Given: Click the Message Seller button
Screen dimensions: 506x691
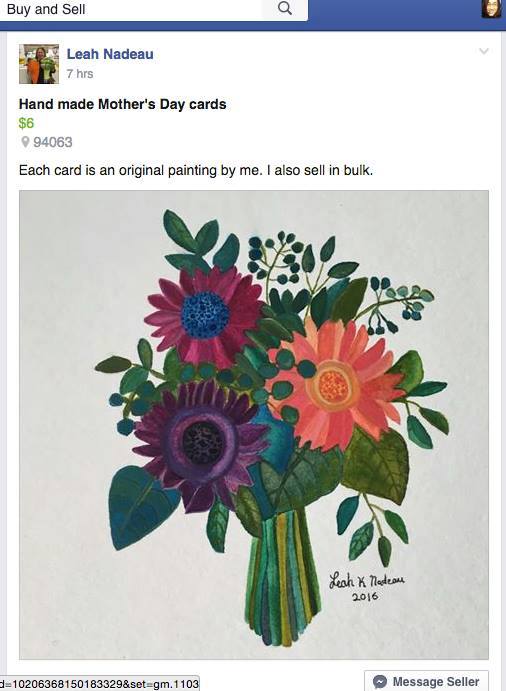Looking at the screenshot, I should [x=426, y=681].
